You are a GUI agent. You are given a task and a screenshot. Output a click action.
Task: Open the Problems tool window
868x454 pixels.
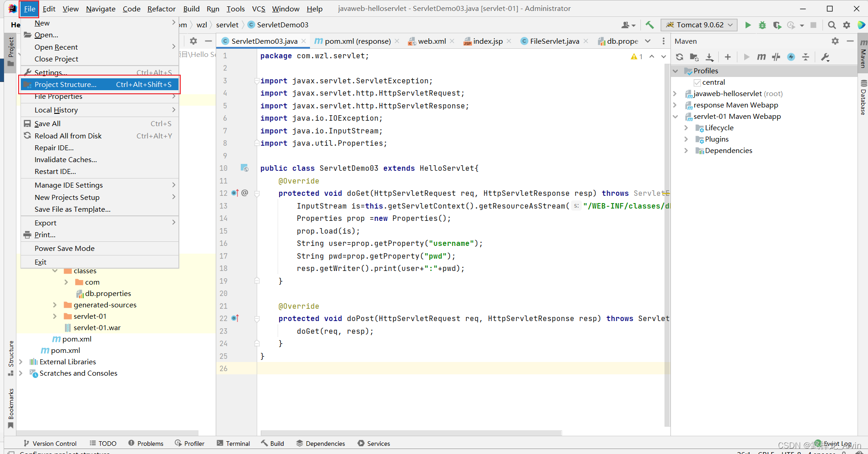[x=146, y=444]
